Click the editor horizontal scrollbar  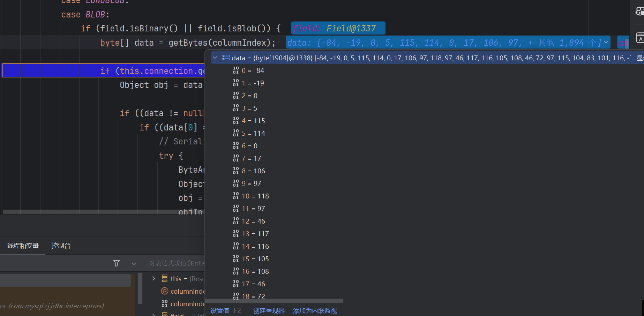104,212
